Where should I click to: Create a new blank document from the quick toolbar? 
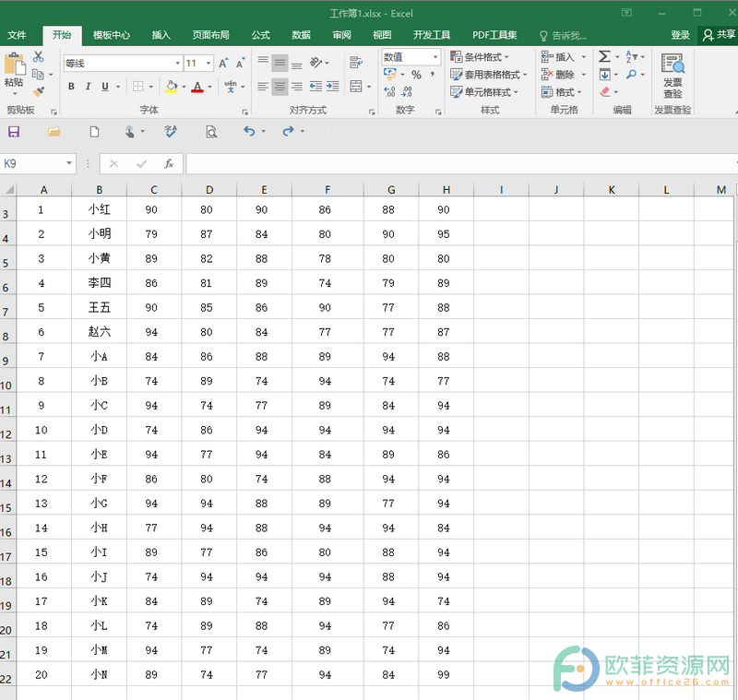pyautogui.click(x=94, y=132)
